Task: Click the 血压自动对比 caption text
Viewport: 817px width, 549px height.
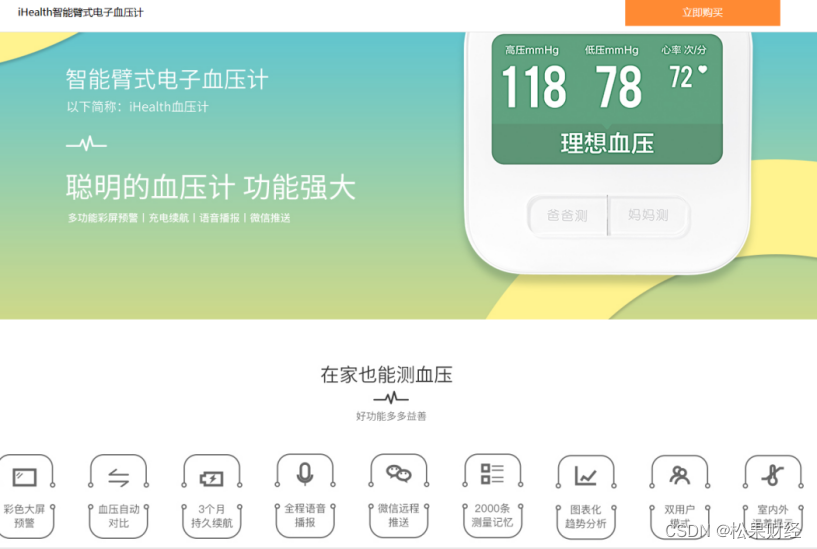Action: (x=118, y=516)
